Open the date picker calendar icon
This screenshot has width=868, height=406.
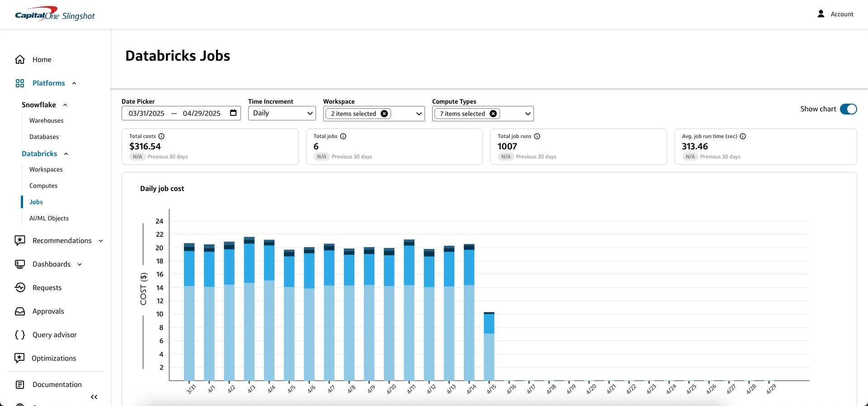click(x=233, y=113)
